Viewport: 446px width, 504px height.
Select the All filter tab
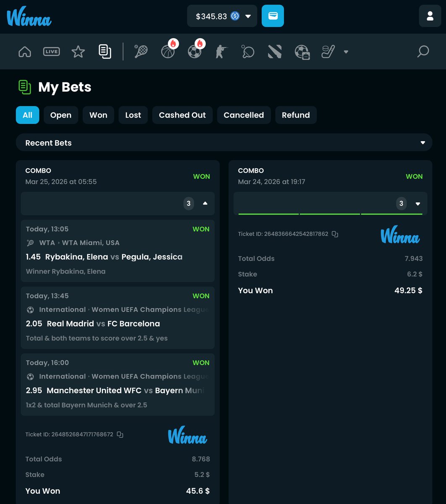pyautogui.click(x=27, y=115)
